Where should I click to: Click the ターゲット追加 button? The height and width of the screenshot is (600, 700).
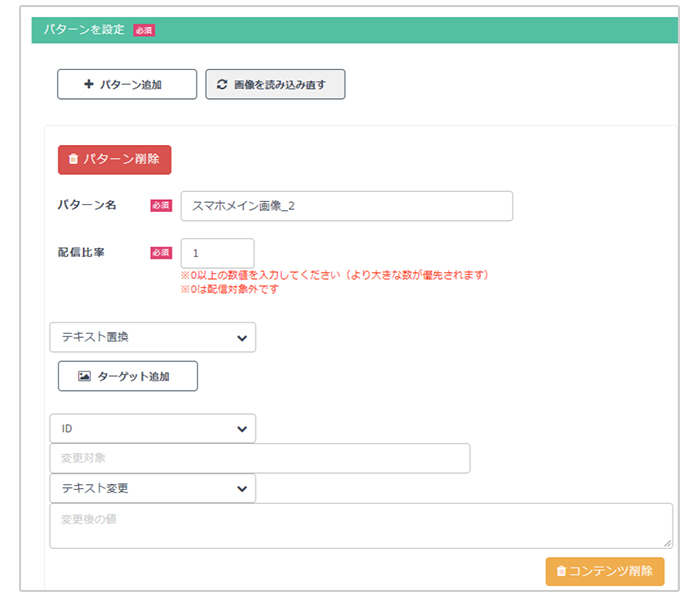tap(128, 376)
